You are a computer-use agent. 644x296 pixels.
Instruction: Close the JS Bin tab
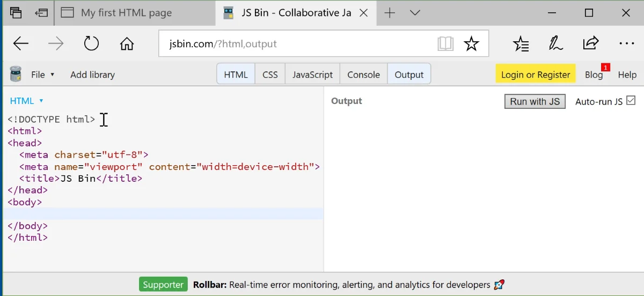pos(364,13)
